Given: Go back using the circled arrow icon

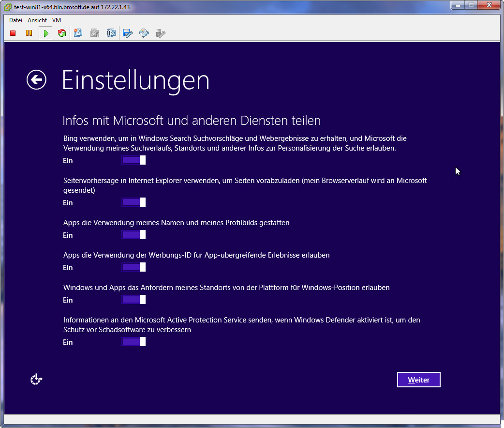Looking at the screenshot, I should 36,80.
